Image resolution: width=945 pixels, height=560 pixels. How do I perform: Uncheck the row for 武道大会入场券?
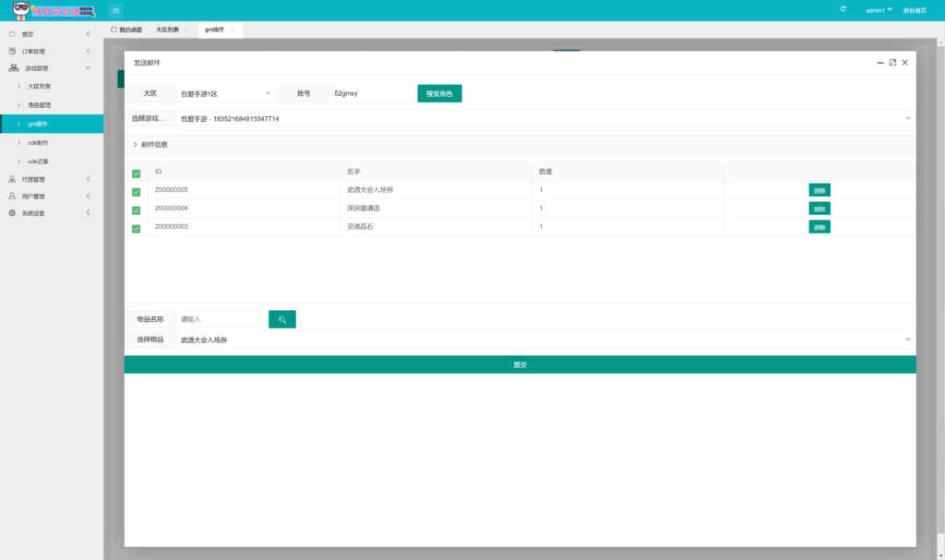pos(137,191)
